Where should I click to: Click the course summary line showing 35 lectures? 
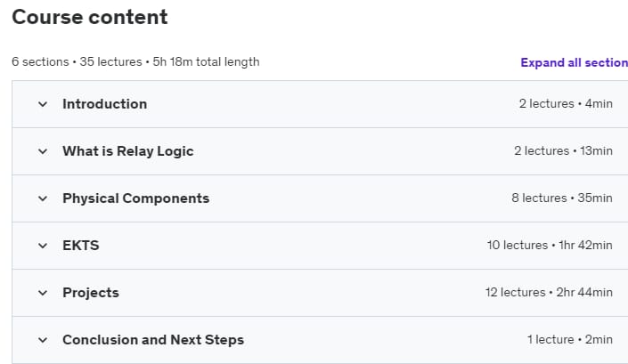[135, 62]
